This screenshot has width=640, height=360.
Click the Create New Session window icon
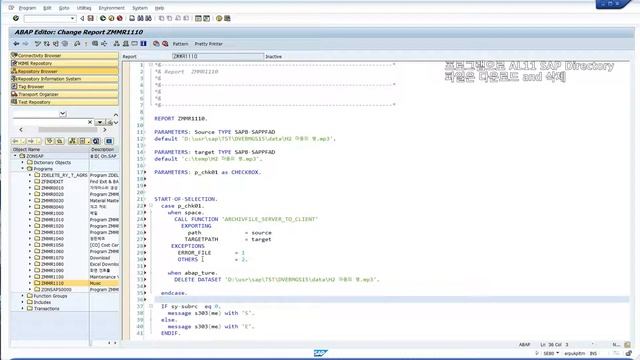coord(198,18)
